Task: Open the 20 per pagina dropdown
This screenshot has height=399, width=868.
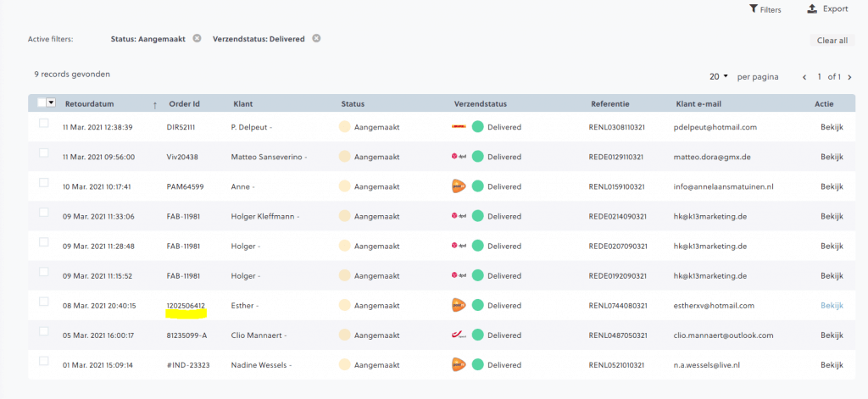Action: click(719, 77)
